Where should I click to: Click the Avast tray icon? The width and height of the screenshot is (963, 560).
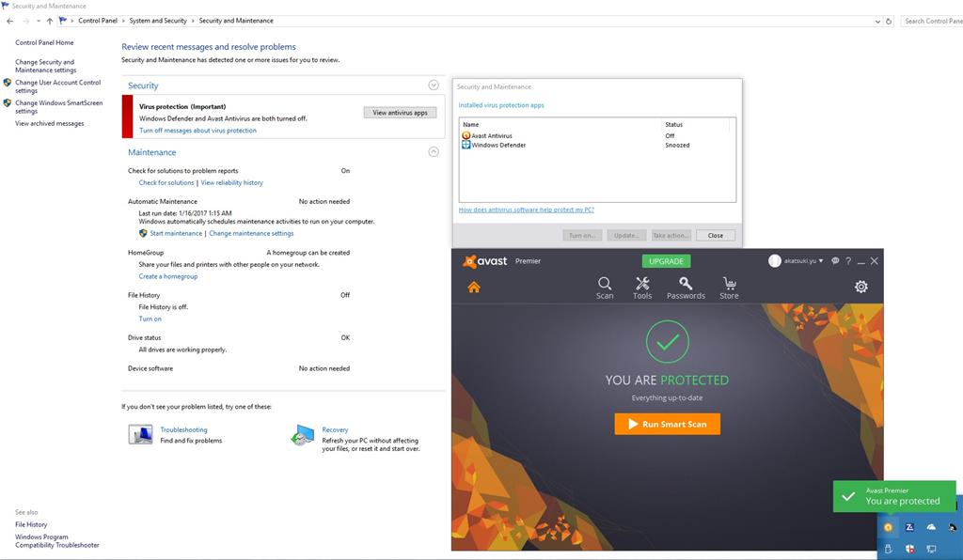pos(888,527)
